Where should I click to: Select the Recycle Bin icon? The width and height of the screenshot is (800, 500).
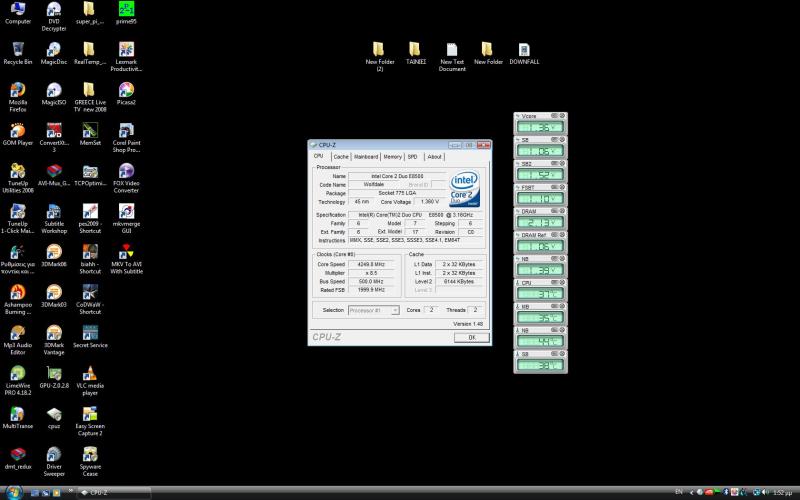tap(18, 54)
